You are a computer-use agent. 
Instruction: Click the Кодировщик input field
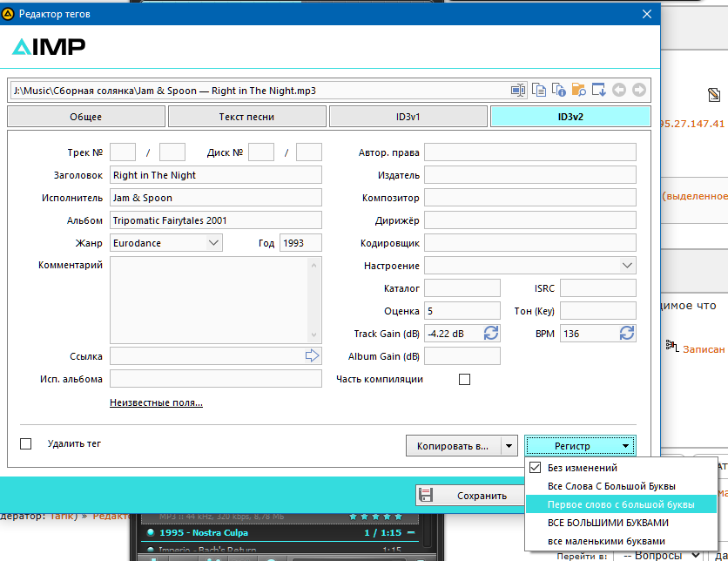[530, 243]
